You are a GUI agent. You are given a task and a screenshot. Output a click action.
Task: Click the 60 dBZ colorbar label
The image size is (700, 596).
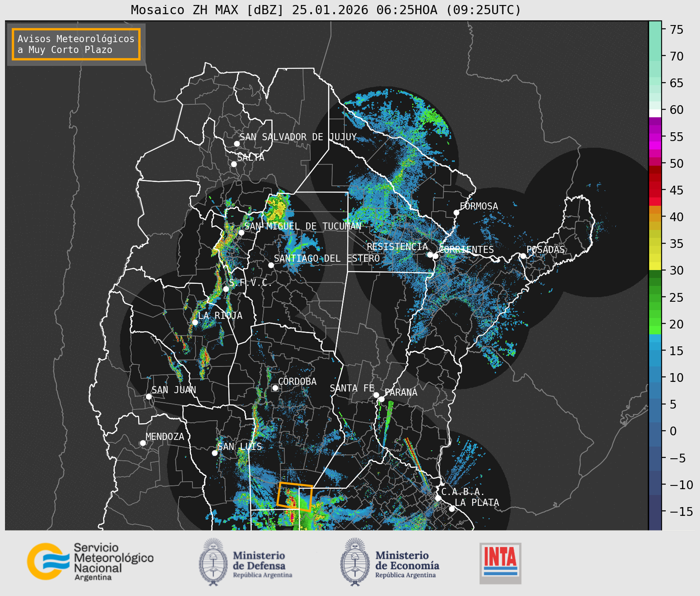[676, 110]
